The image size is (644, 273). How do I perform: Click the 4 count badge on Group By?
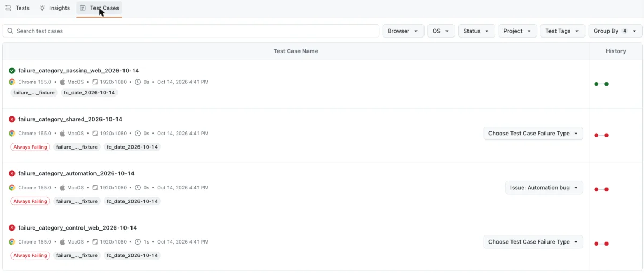pos(625,31)
